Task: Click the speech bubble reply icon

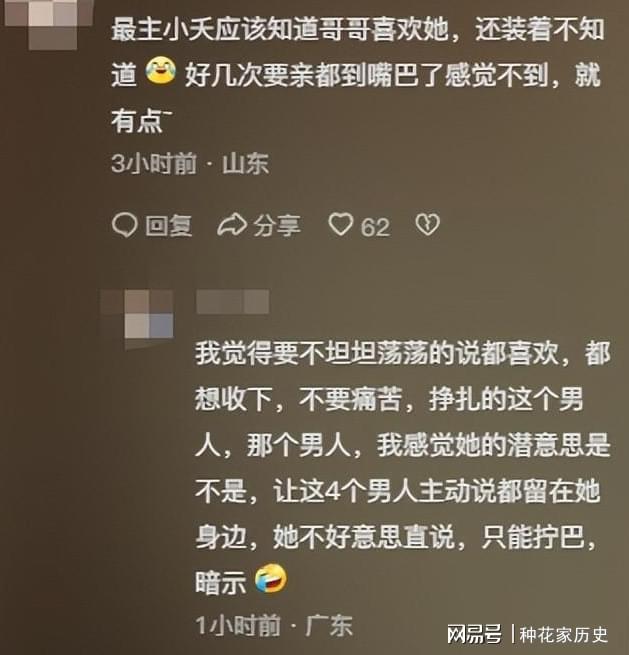Action: (124, 226)
